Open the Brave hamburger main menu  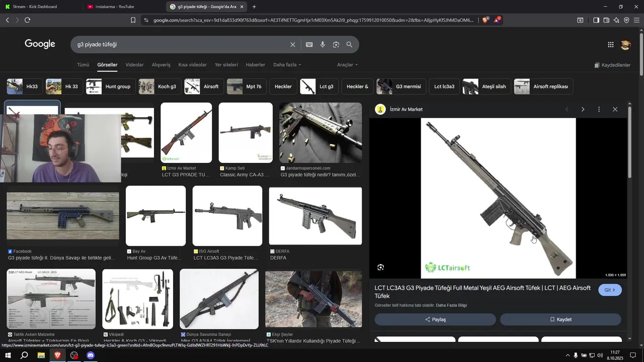click(x=636, y=20)
